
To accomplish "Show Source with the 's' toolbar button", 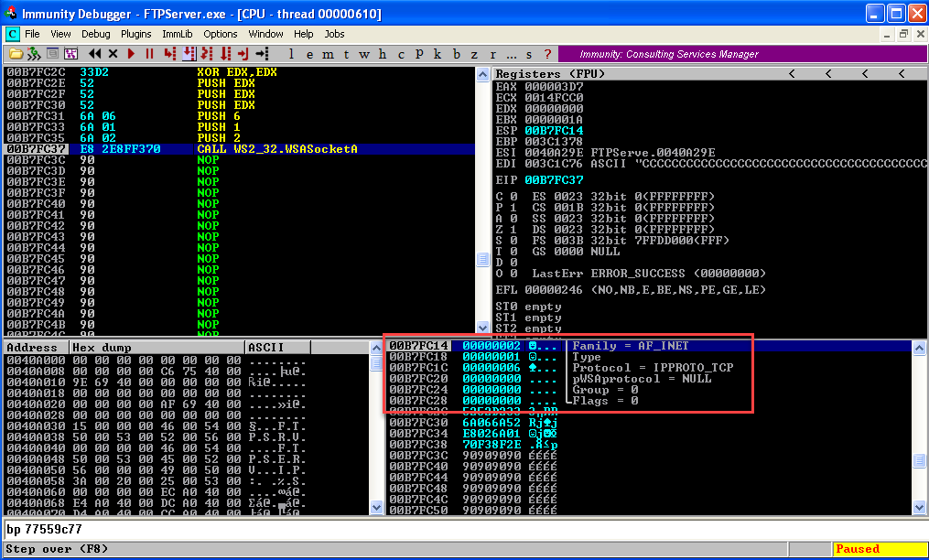I will pos(529,55).
